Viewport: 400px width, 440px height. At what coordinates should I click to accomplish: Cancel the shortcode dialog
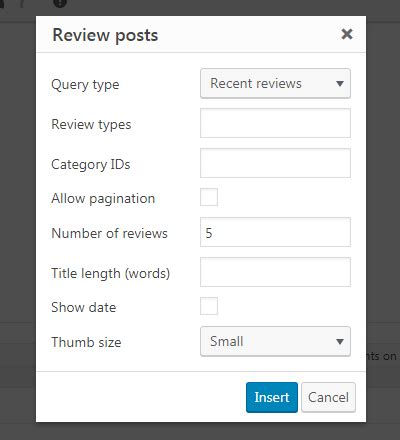click(x=328, y=397)
